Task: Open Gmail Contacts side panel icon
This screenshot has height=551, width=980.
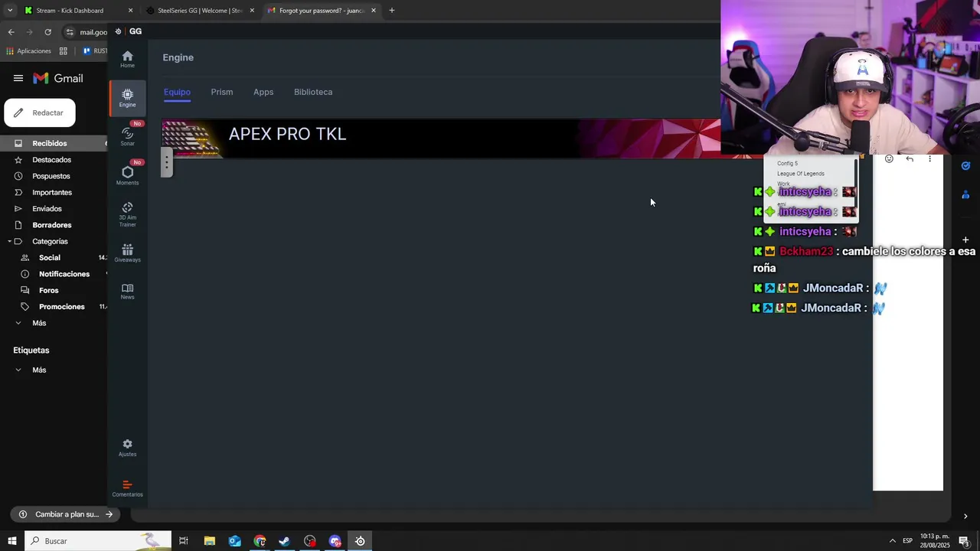Action: point(965,194)
